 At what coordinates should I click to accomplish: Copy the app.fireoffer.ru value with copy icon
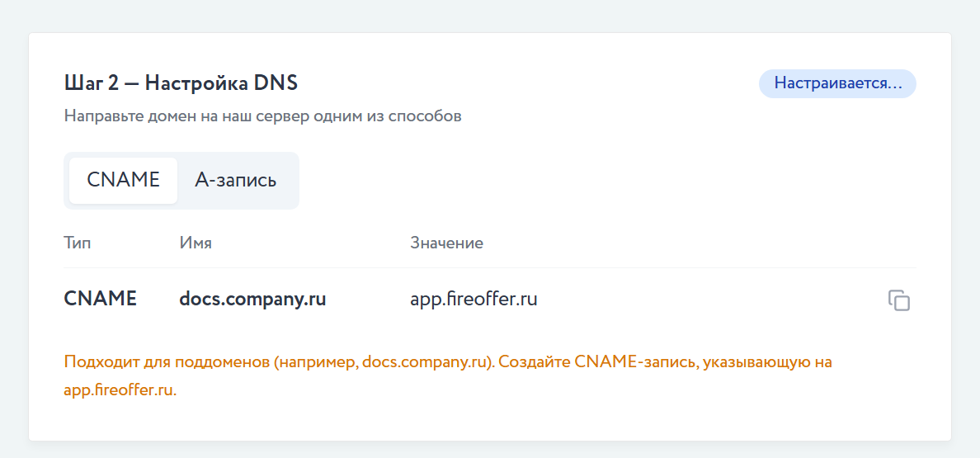898,300
